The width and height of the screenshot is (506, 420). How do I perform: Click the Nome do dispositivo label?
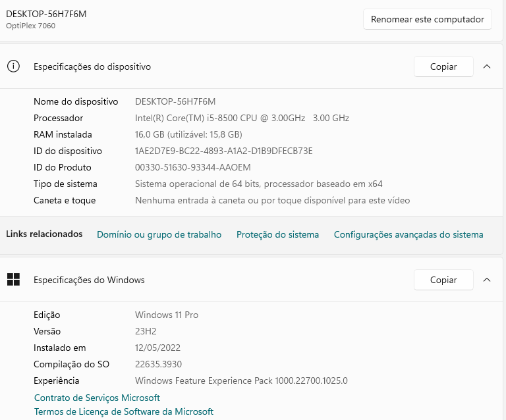(76, 101)
